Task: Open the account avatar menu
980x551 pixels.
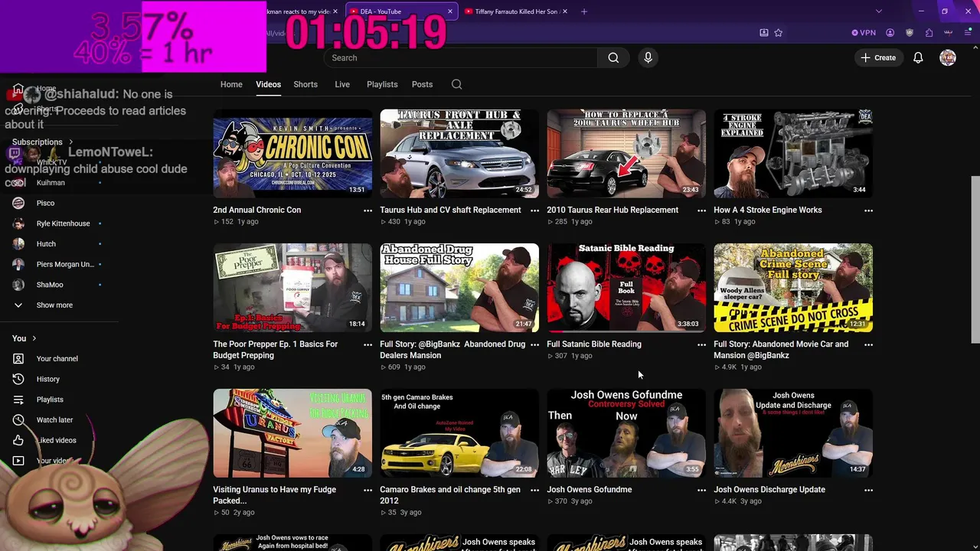Action: [948, 57]
